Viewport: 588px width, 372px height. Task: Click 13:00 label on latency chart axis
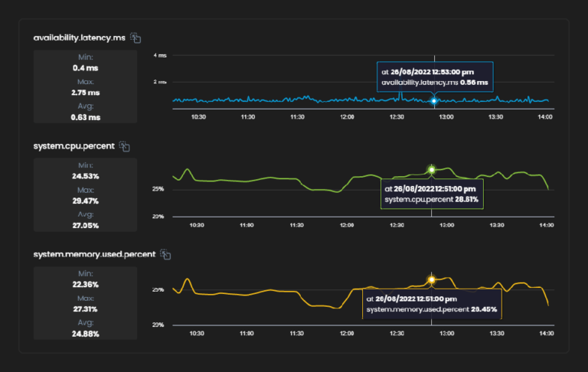[446, 117]
